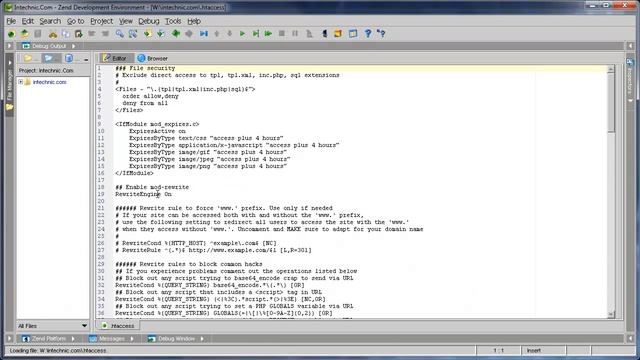640x360 pixels.
Task: Click the blue Go to Cursor debug icon
Action: click(204, 34)
